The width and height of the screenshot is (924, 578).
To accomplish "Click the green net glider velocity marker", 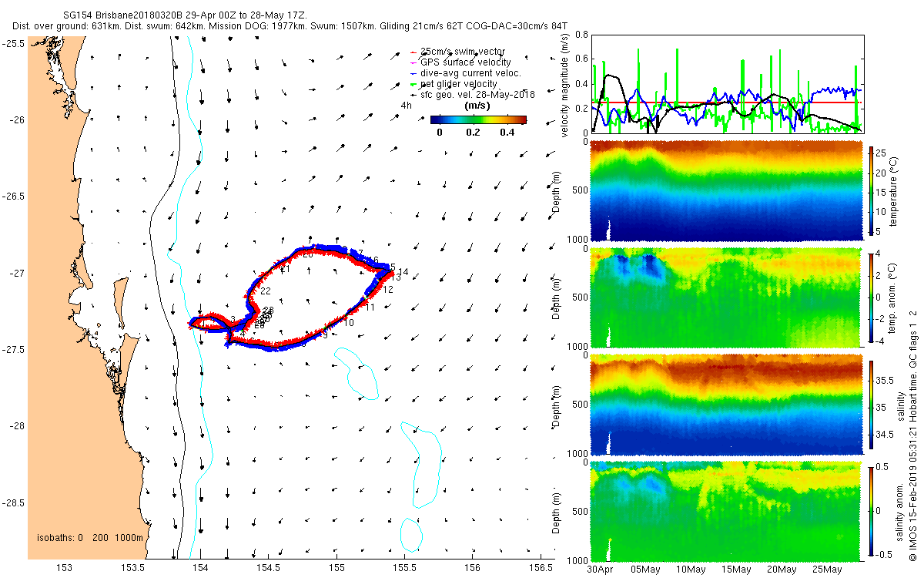I will (x=413, y=83).
